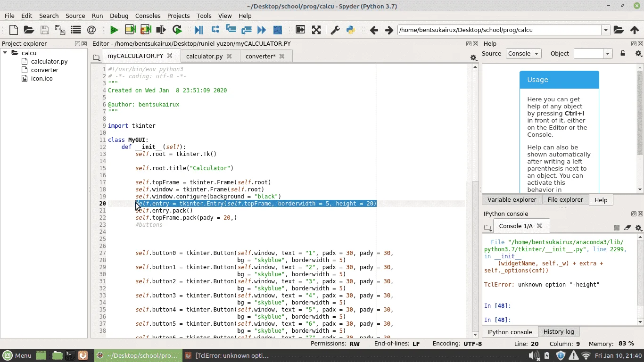Viewport: 644px width, 362px height.
Task: Open Source Console dropdown
Action: pos(523,53)
